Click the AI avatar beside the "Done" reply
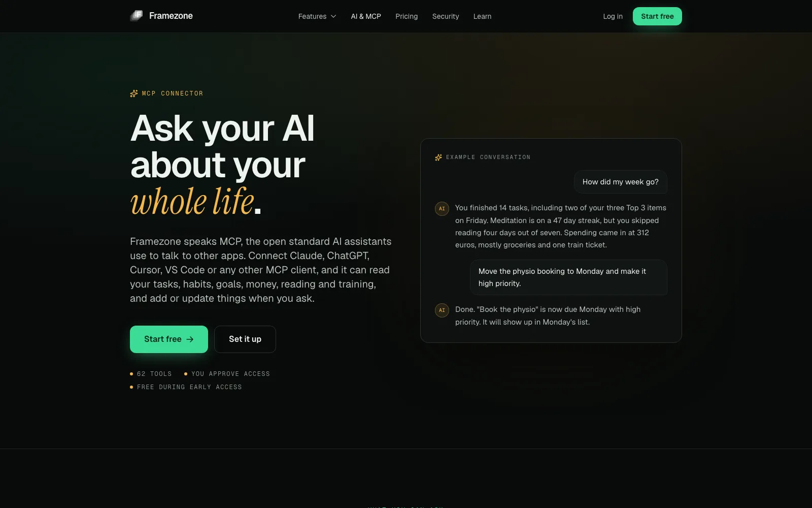This screenshot has height=508, width=812. point(442,310)
